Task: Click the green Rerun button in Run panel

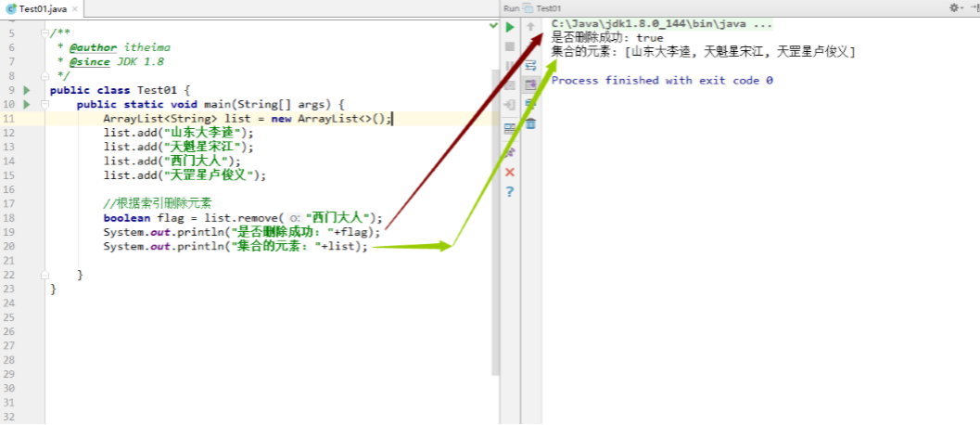Action: click(x=509, y=26)
